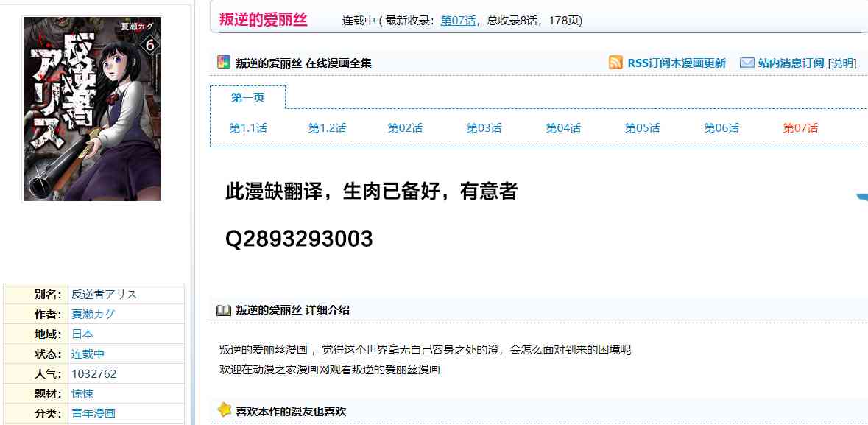Select the 第一页 tab
Image resolution: width=868 pixels, height=425 pixels.
(x=247, y=98)
